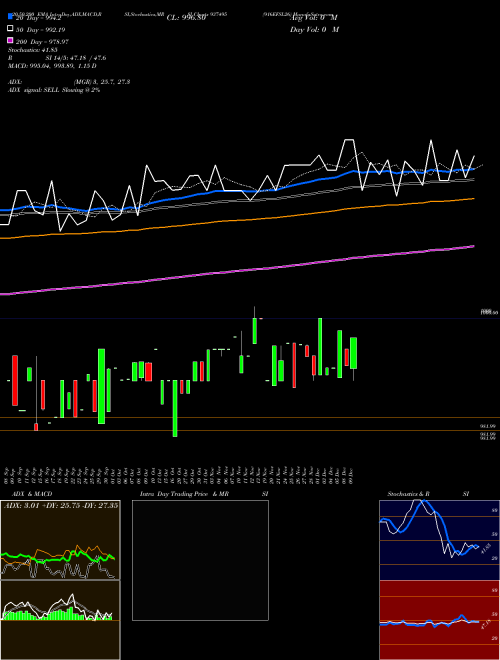Click the last green candlestick on the chart

(x=354, y=353)
